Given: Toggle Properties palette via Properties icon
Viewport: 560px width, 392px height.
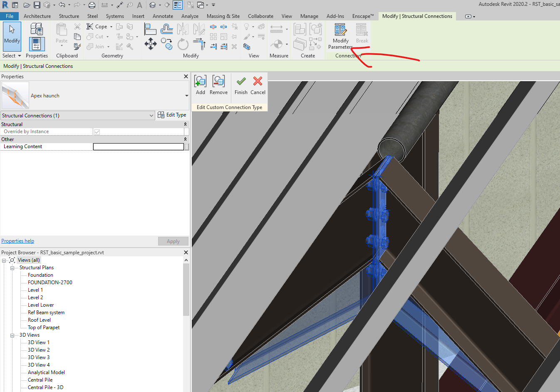Looking at the screenshot, I should (x=37, y=43).
